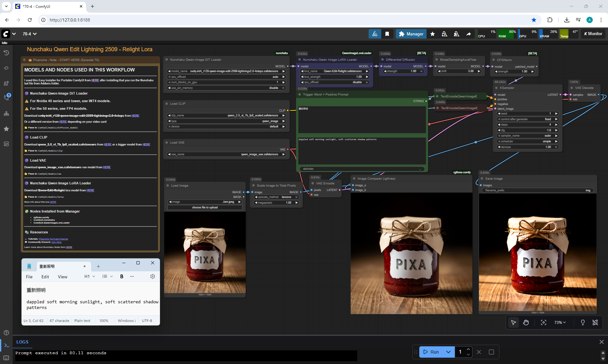Click fit view to canvas icon
The image size is (608, 364).
(x=543, y=322)
